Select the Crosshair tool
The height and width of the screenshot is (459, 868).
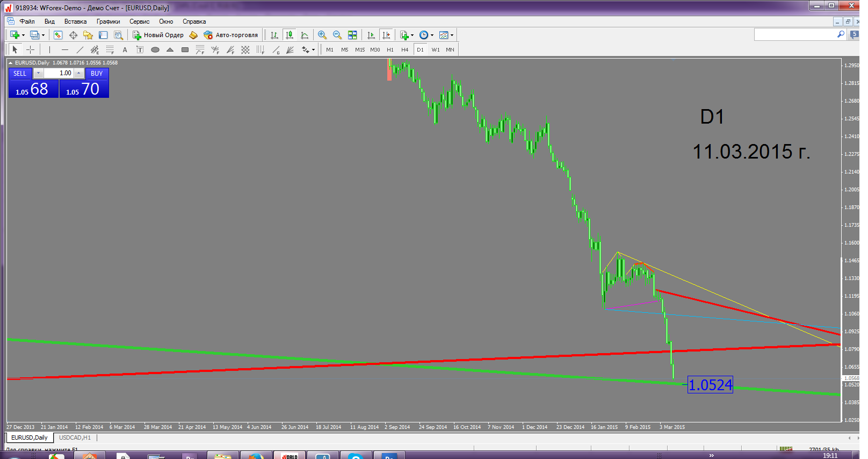(x=31, y=49)
